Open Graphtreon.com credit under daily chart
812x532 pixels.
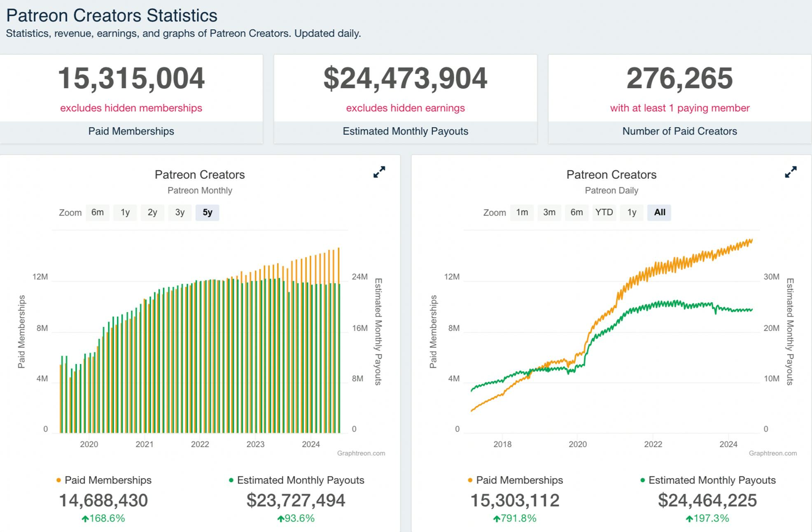point(772,453)
